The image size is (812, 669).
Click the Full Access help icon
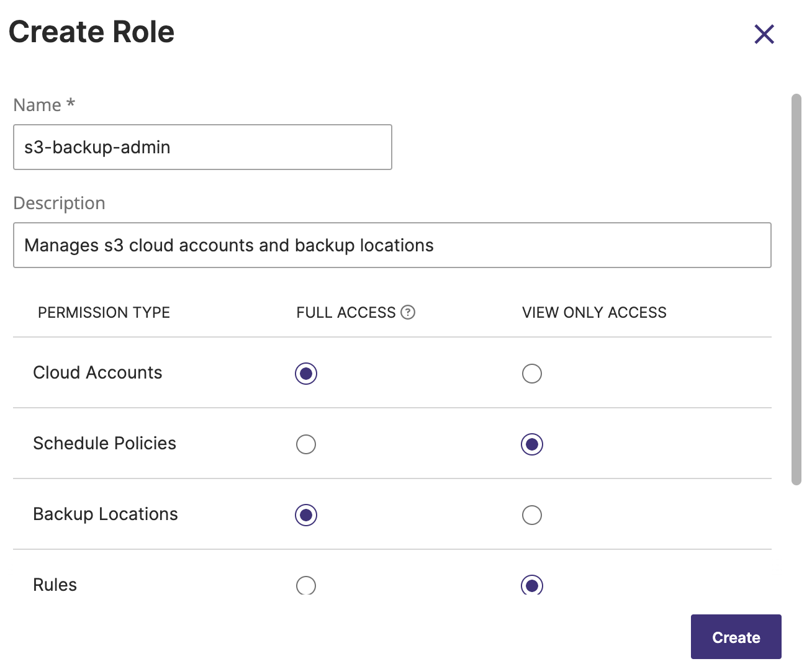[x=408, y=312]
